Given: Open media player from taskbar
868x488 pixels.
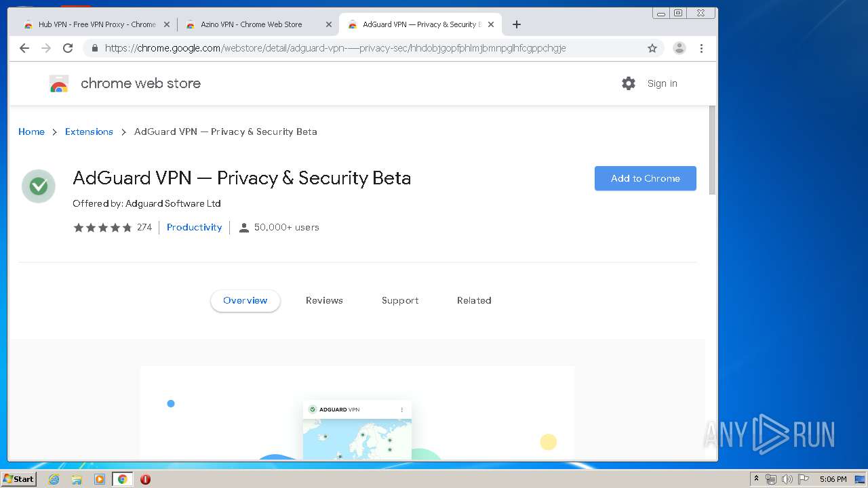Looking at the screenshot, I should (x=100, y=479).
